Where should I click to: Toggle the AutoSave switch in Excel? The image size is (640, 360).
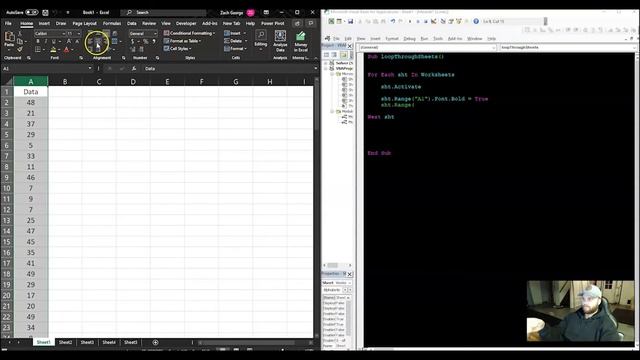tap(31, 12)
